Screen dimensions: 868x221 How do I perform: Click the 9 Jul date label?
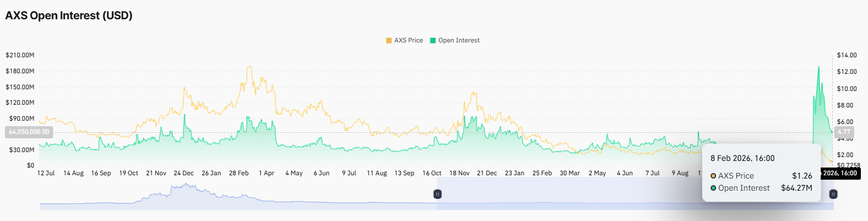click(x=349, y=173)
